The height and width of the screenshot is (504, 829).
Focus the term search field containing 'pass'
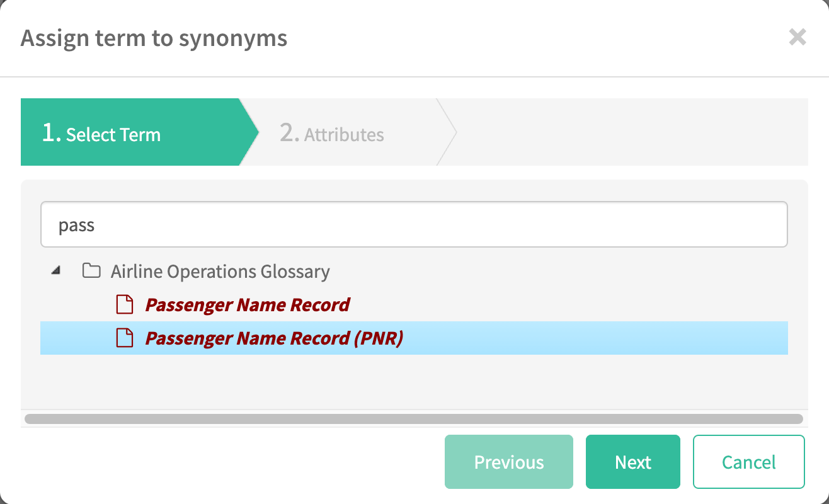click(x=414, y=225)
